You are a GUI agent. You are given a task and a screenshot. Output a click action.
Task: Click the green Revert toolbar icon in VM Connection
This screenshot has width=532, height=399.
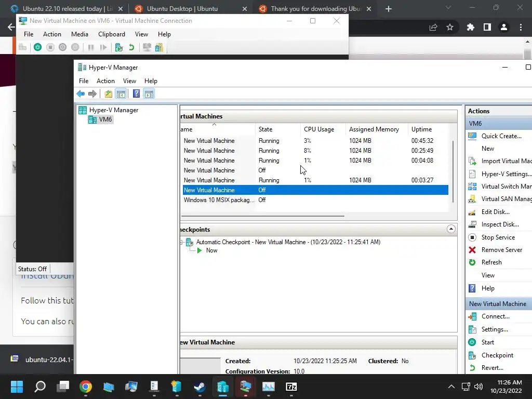tap(131, 47)
